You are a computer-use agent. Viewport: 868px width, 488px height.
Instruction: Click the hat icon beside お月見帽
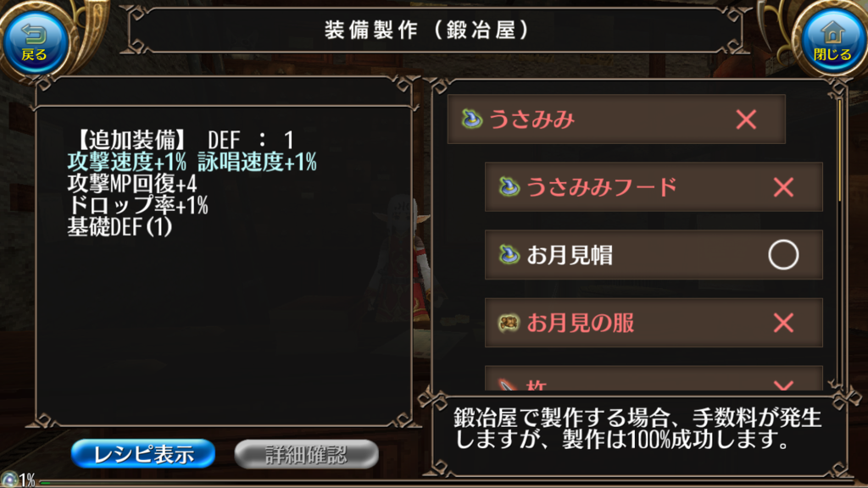click(509, 254)
